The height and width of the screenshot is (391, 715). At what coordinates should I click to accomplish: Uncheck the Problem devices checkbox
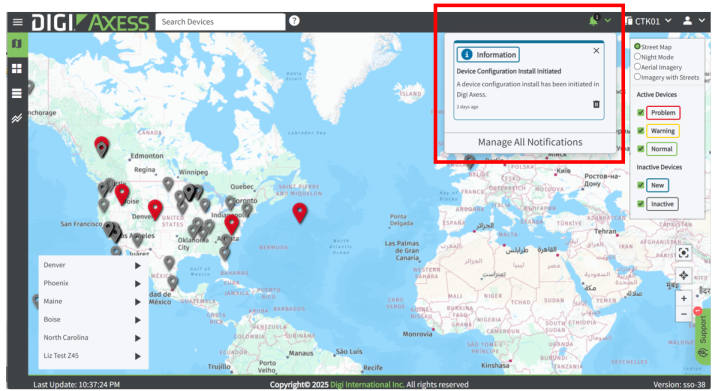[x=640, y=112]
